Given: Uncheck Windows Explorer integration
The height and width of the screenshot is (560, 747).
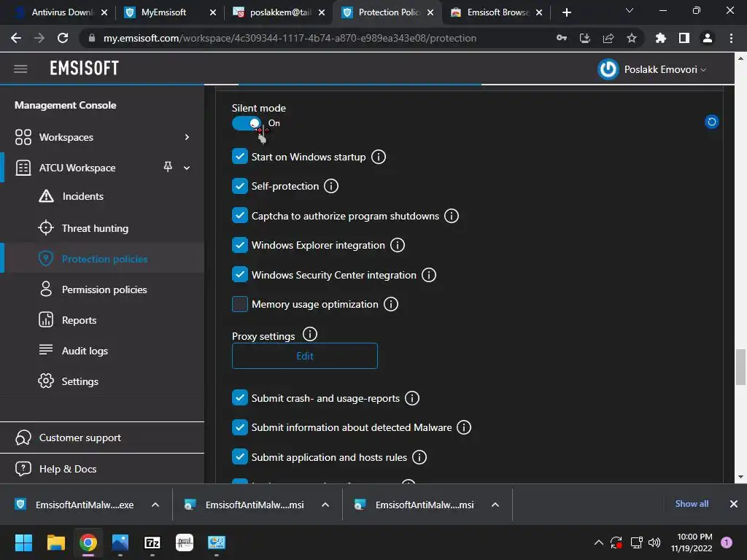Looking at the screenshot, I should coord(239,245).
